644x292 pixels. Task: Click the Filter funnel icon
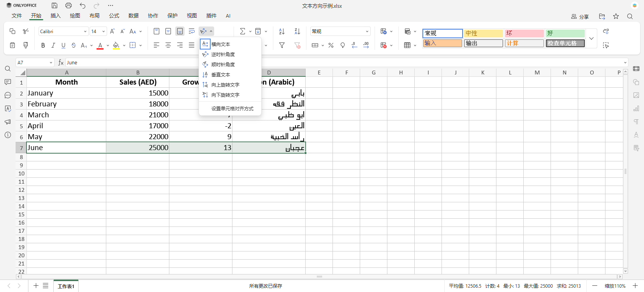282,45
